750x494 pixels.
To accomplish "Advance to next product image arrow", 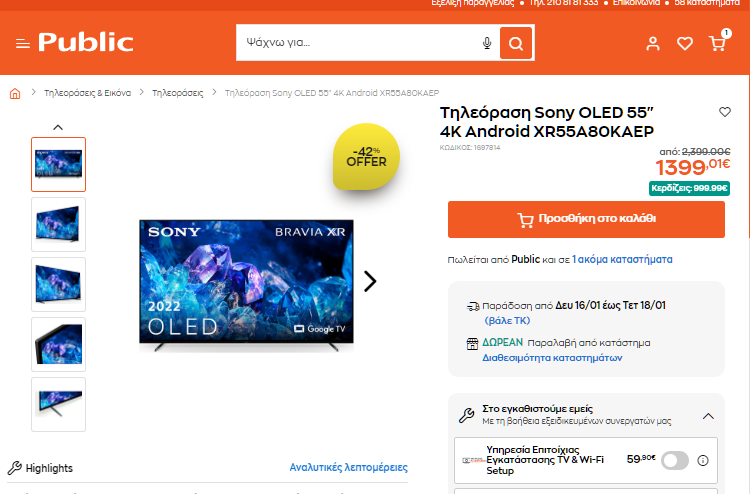I will (x=370, y=281).
